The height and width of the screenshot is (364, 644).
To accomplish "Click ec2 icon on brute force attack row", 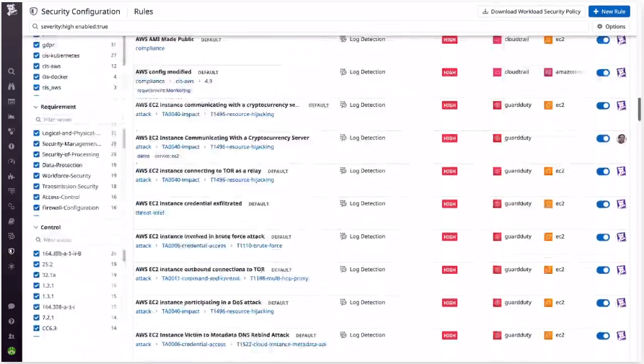I will (548, 237).
